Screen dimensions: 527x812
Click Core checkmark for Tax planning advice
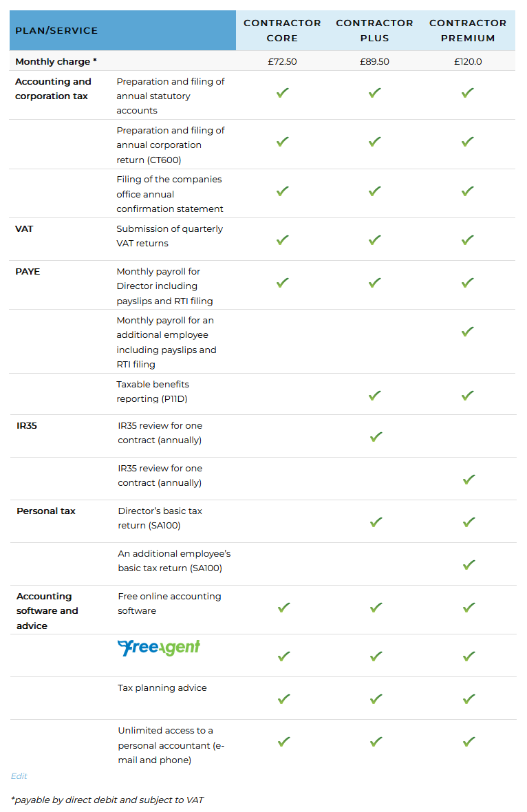[x=283, y=698]
